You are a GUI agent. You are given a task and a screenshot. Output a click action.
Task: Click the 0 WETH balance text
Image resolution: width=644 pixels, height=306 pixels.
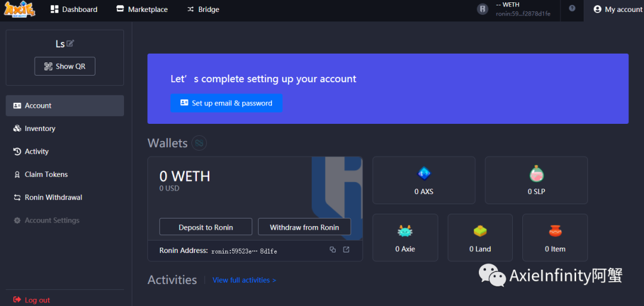coord(185,176)
